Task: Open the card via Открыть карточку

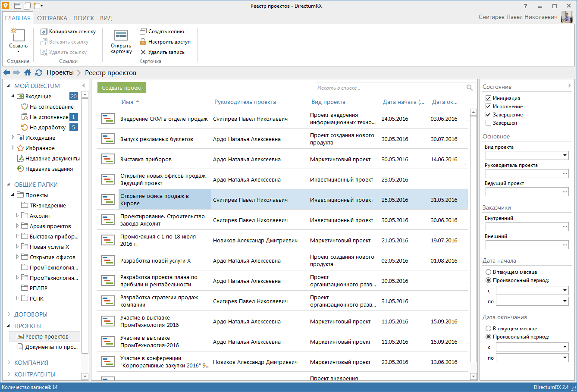Action: coord(121,42)
